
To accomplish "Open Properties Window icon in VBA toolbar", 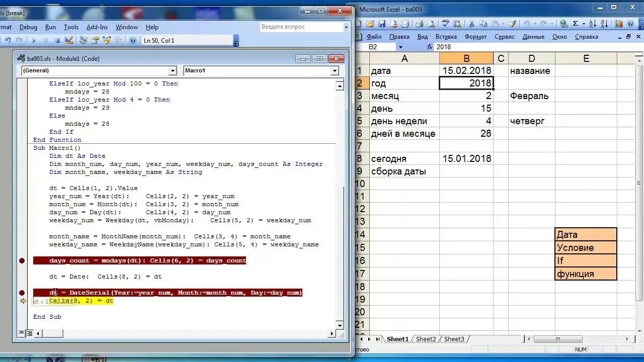I will click(95, 40).
